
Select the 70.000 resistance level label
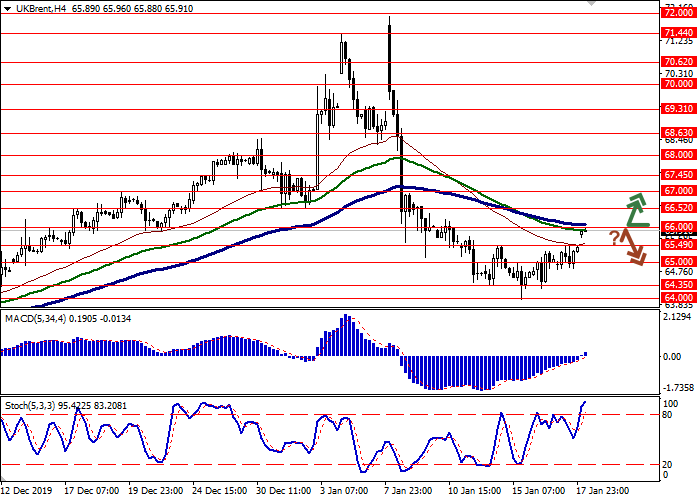[x=677, y=84]
